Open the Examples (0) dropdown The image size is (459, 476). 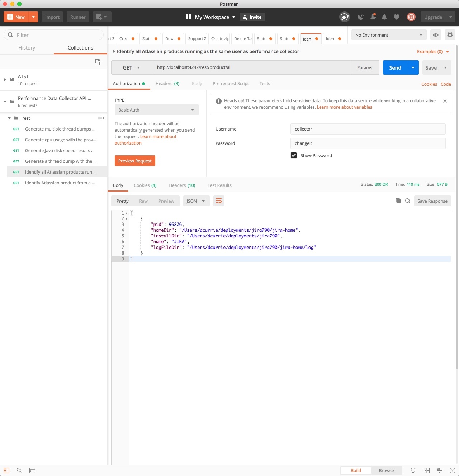click(433, 51)
